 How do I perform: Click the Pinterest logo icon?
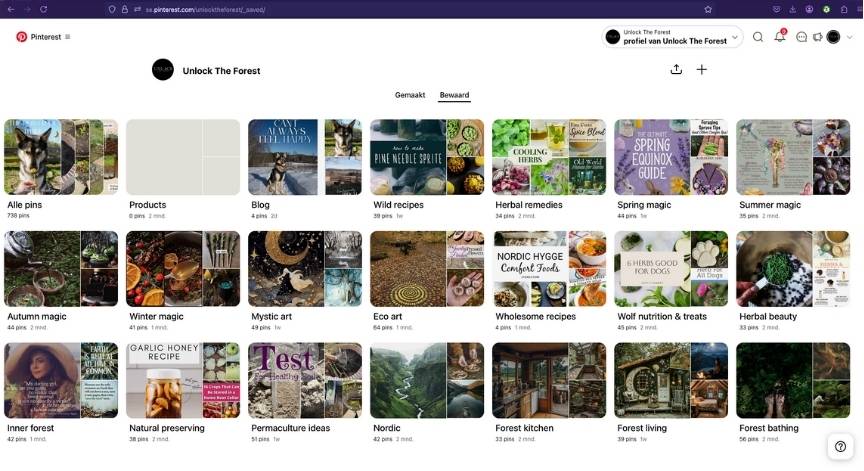tap(21, 37)
